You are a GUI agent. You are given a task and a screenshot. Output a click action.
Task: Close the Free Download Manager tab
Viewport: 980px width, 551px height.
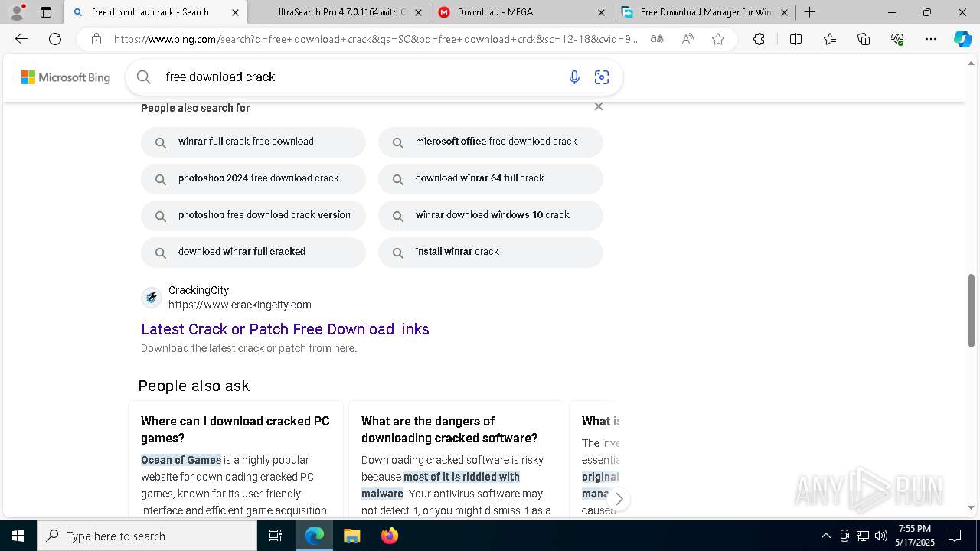click(784, 12)
